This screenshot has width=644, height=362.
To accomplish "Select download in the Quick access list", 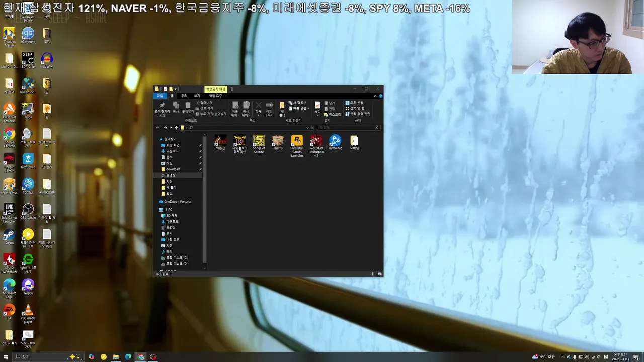I will pyautogui.click(x=173, y=169).
